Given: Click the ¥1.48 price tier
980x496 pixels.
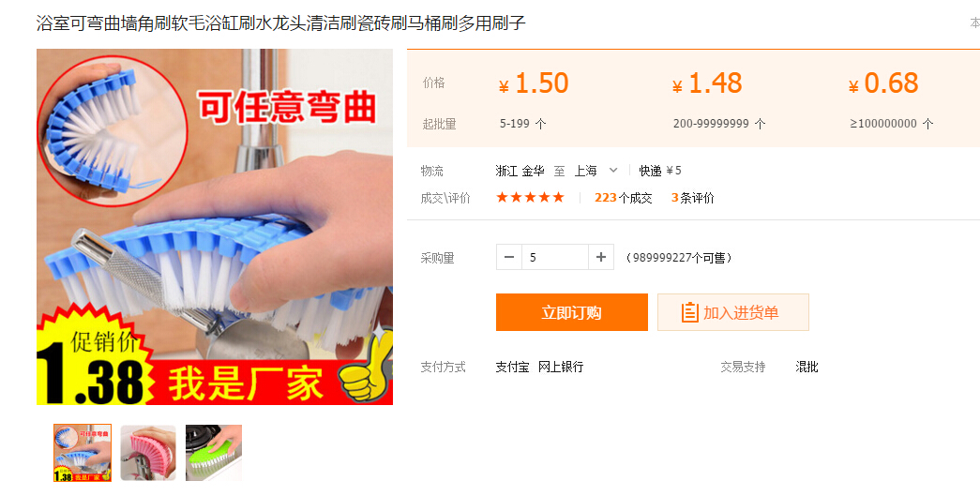Looking at the screenshot, I should pyautogui.click(x=707, y=83).
